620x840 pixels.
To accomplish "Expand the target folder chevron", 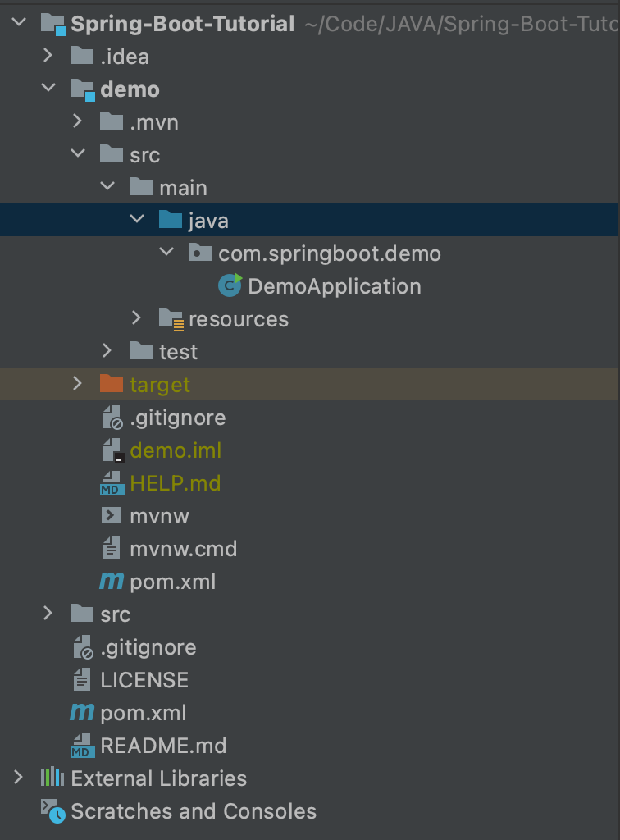I will [x=78, y=383].
